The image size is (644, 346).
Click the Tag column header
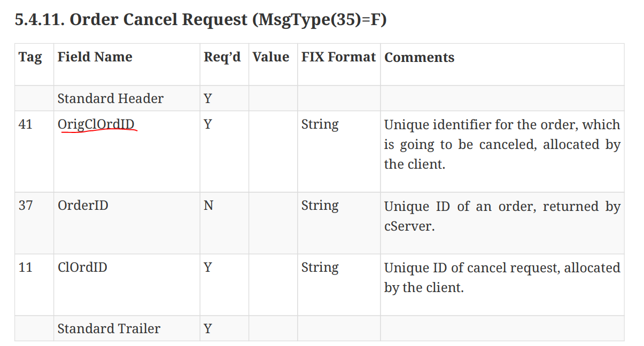click(30, 57)
